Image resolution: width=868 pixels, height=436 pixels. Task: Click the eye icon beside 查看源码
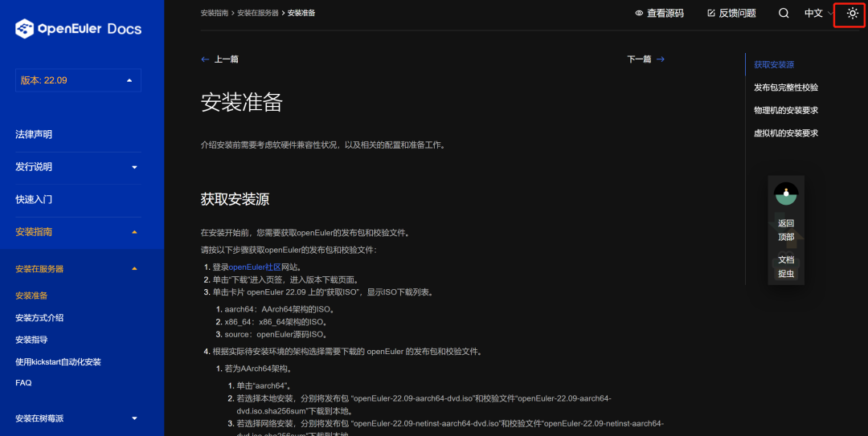(x=639, y=14)
